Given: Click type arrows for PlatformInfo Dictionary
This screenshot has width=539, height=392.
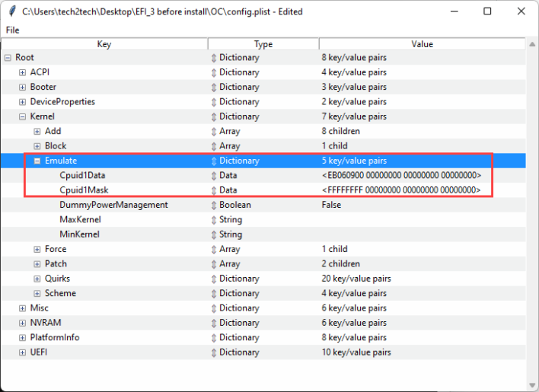Looking at the screenshot, I should 214,338.
